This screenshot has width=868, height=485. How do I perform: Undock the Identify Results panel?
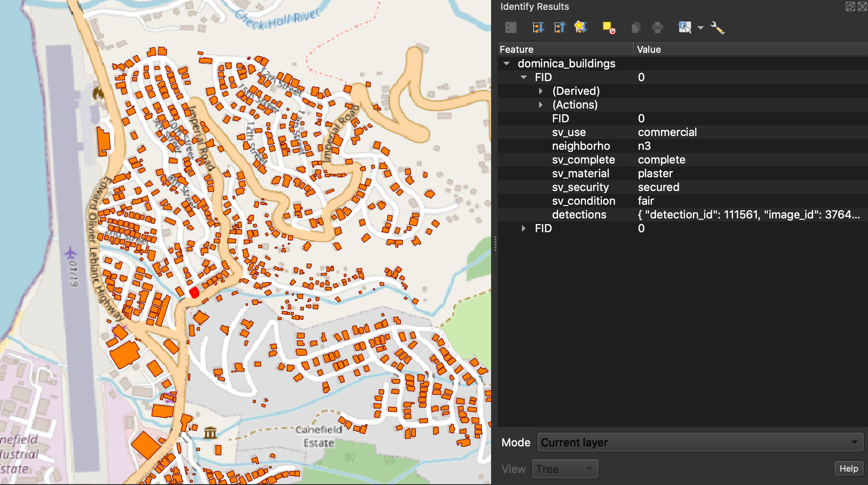click(850, 6)
